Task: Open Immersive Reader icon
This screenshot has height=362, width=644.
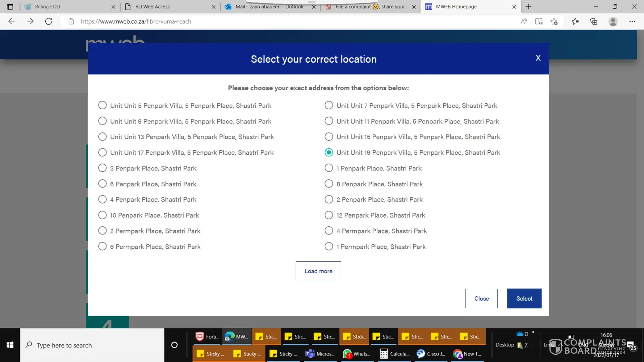Action: 539,21
